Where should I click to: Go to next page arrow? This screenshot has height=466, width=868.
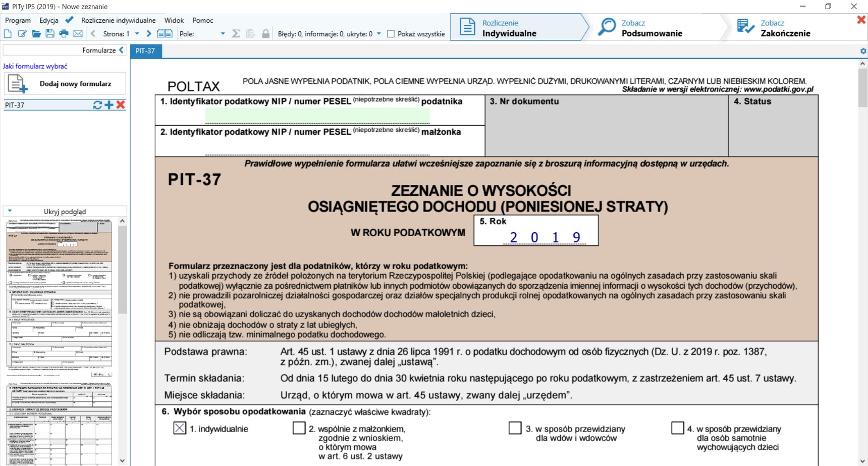148,34
